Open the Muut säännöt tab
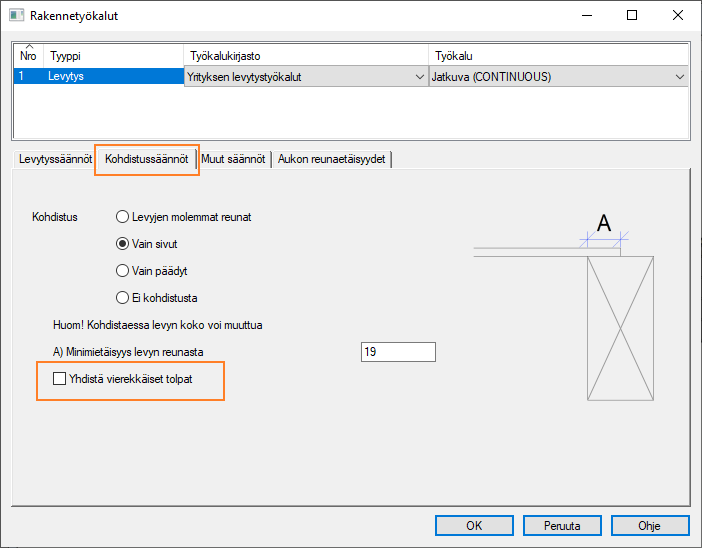702x548 pixels. tap(234, 160)
